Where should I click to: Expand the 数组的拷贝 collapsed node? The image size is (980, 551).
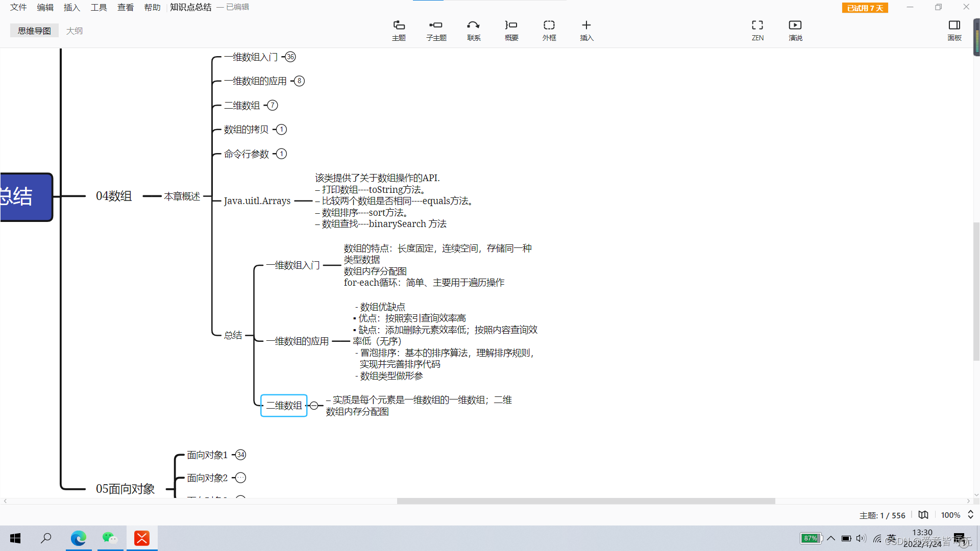(x=281, y=129)
